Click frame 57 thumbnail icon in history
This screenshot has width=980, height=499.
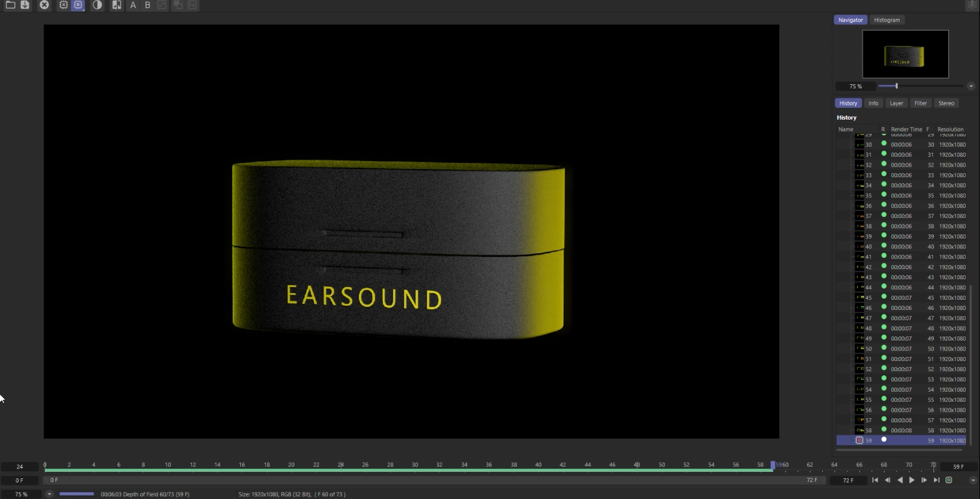(x=859, y=420)
